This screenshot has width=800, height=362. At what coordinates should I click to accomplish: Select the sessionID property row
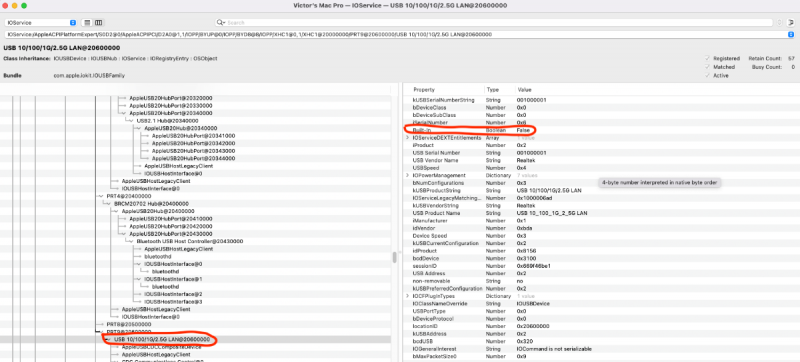point(601,266)
